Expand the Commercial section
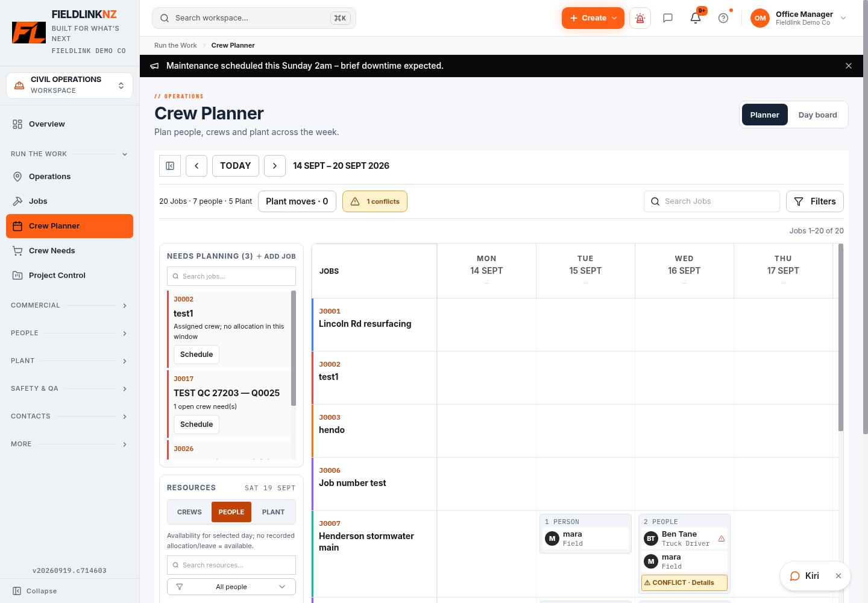This screenshot has width=868, height=603. [x=69, y=305]
